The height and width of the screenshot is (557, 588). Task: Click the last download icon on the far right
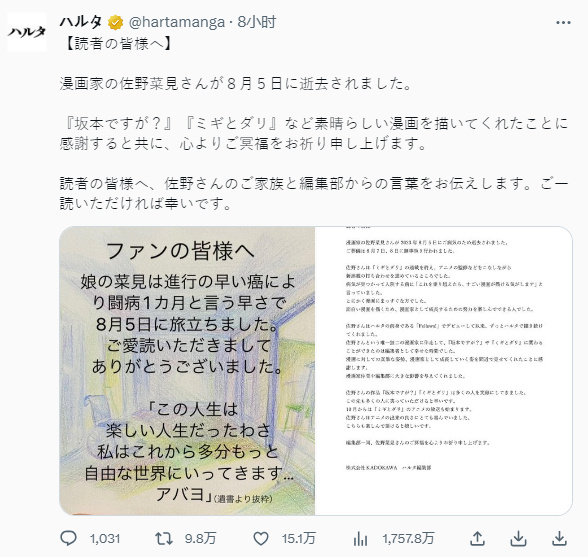coord(559,538)
